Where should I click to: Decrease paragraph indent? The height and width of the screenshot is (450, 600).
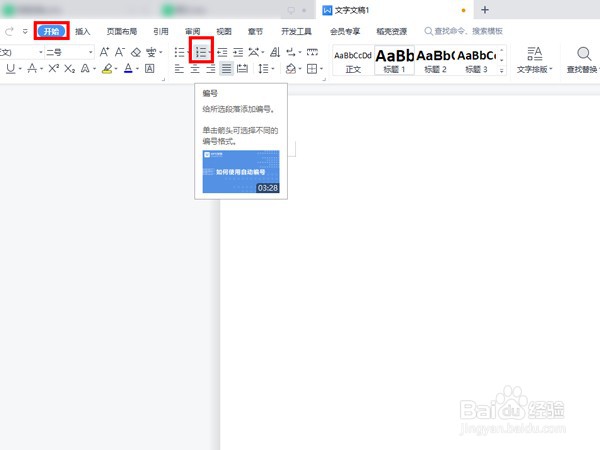coord(222,52)
